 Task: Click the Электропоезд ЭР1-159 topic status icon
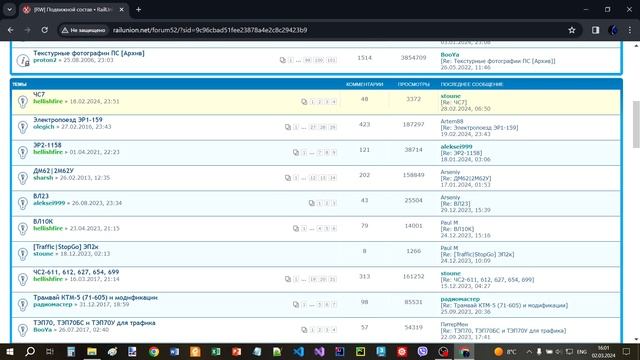pyautogui.click(x=23, y=127)
